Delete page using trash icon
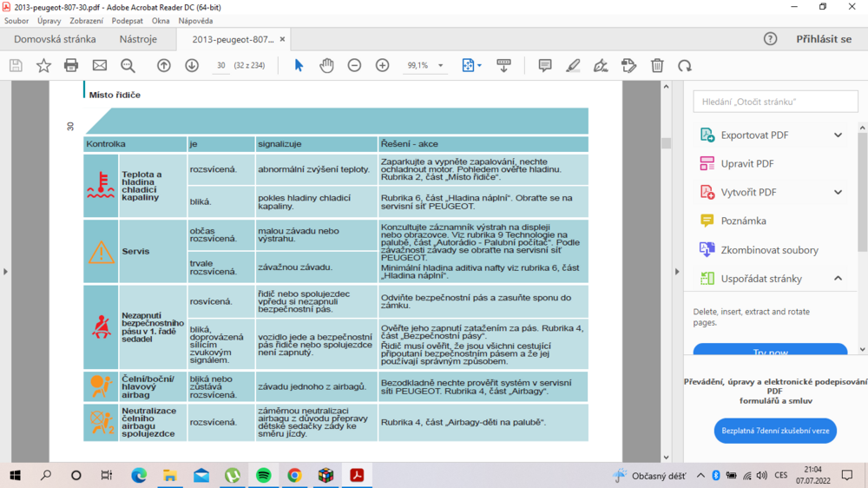The height and width of the screenshot is (488, 868). 657,65
